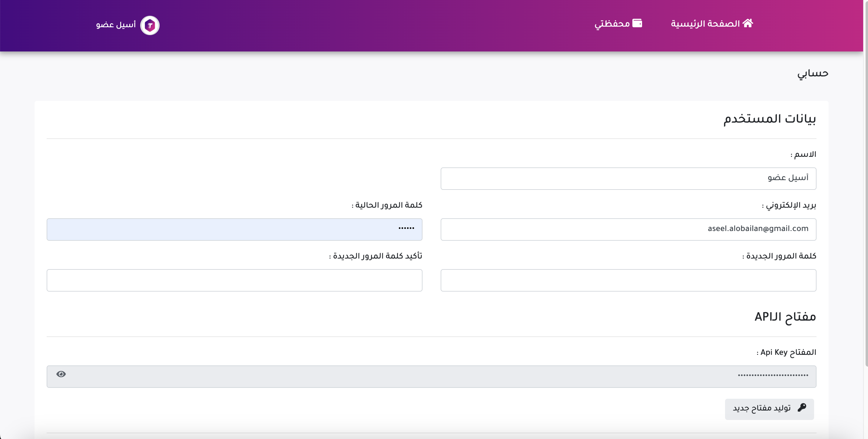Screen dimensions: 868x439
Task: Click key icon on generate button
Action: coord(802,407)
